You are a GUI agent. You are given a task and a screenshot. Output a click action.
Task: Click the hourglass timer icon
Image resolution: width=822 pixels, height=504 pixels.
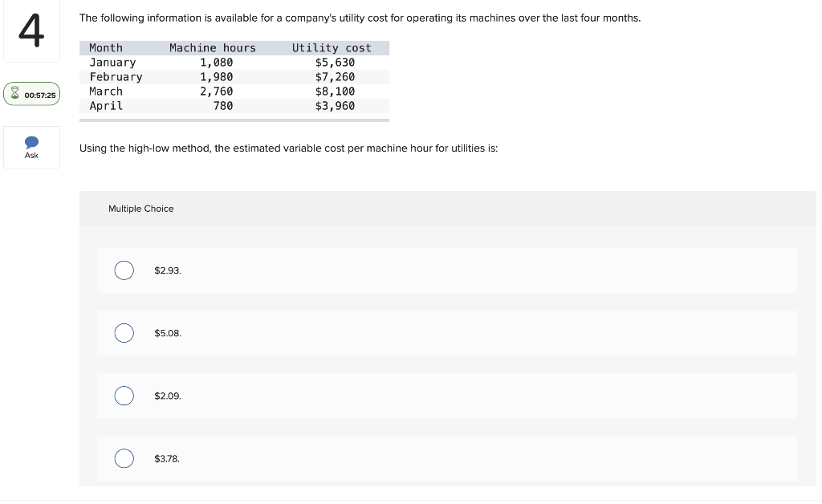coord(14,93)
